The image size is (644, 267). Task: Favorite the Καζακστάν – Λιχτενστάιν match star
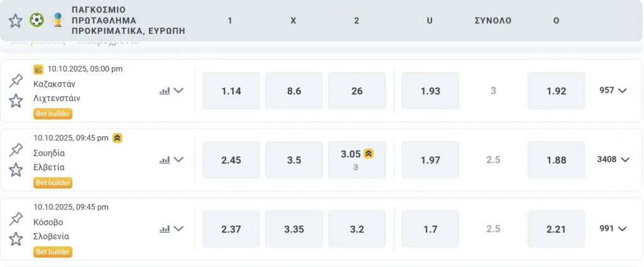[x=16, y=101]
